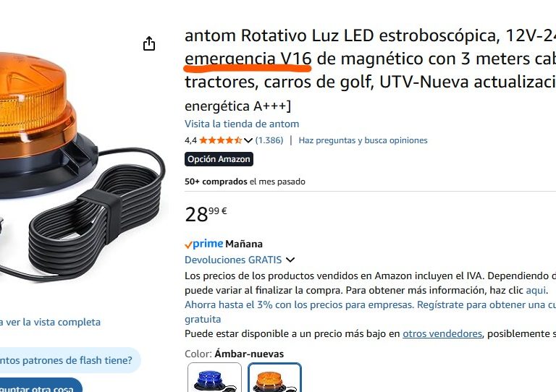Click the aquí link for price info
Viewport: 556px width, 392px height.
536,290
